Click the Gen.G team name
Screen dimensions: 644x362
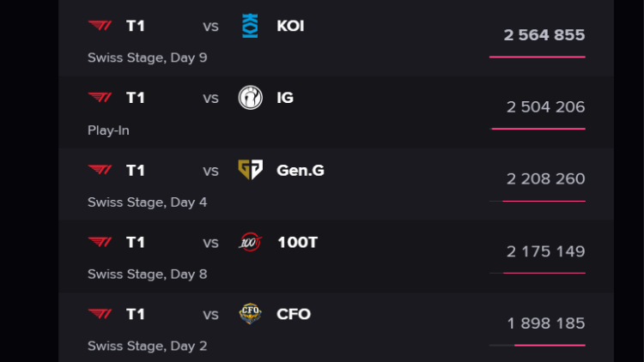301,170
